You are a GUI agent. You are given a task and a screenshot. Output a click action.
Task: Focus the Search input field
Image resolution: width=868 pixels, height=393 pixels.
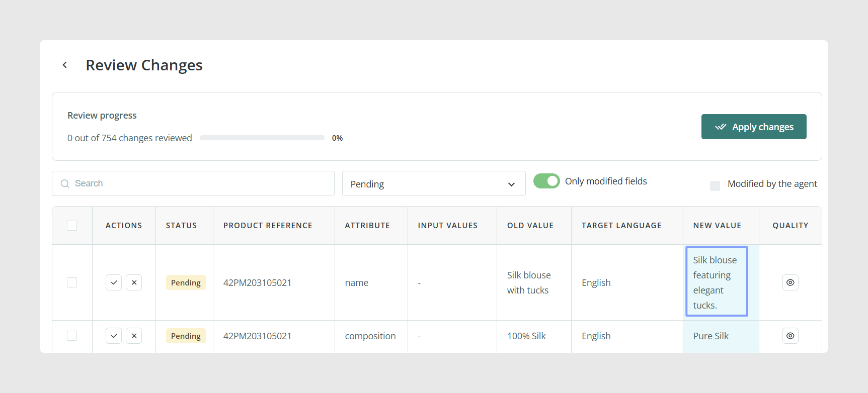(193, 183)
